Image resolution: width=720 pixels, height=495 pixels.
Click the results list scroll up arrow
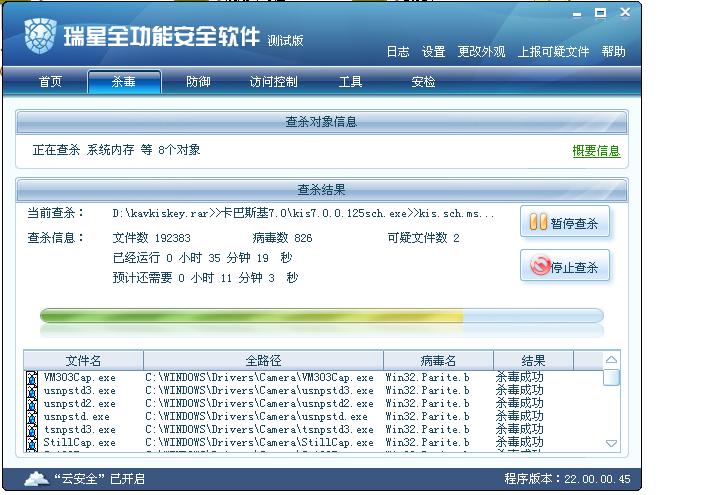[611, 360]
